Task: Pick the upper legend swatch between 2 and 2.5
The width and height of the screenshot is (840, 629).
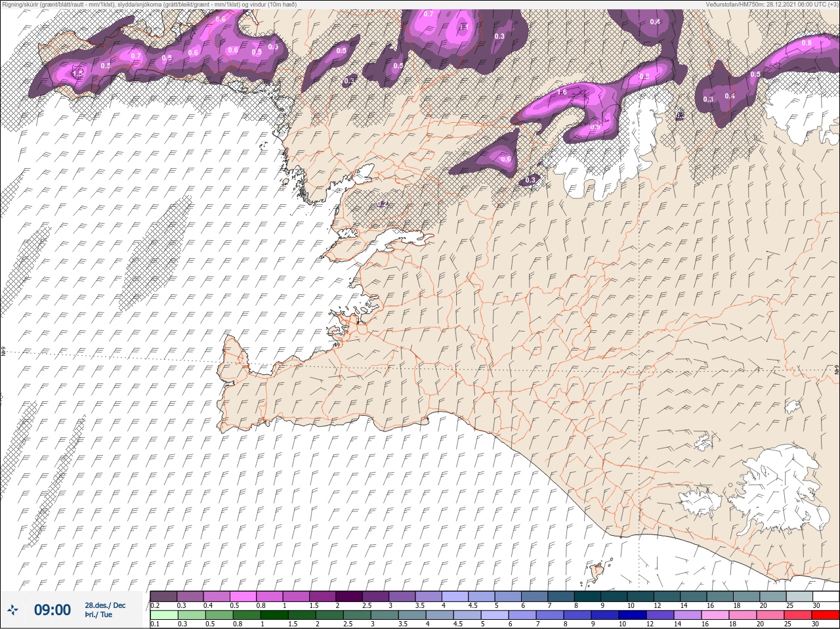Action: click(x=350, y=596)
